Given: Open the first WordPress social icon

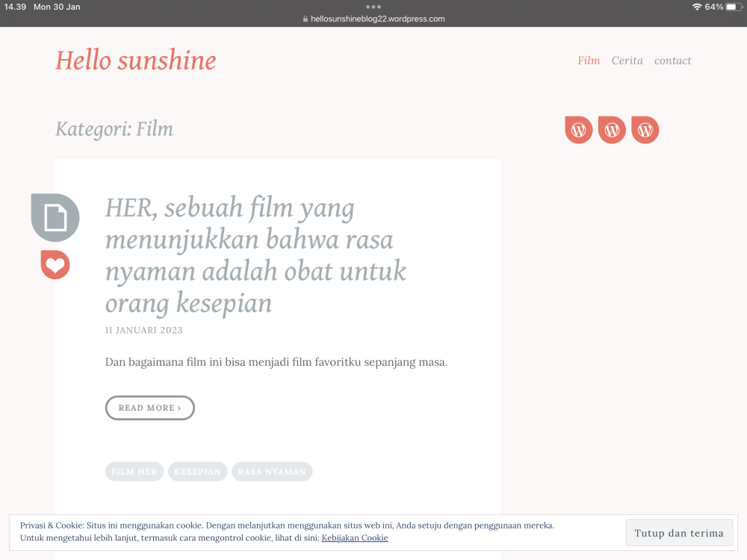Looking at the screenshot, I should coord(578,129).
